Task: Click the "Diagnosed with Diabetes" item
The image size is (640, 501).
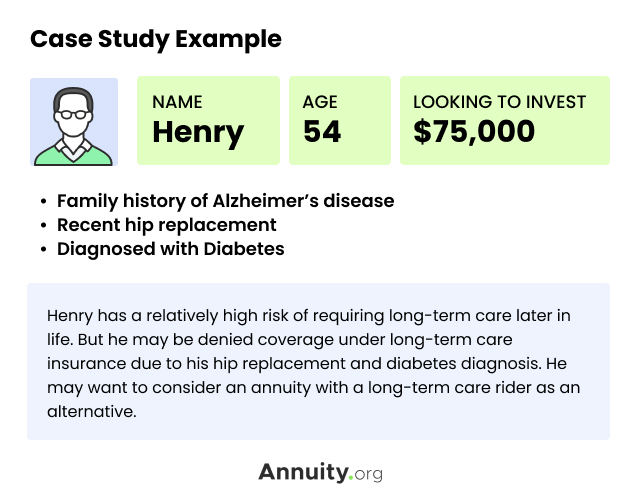Action: pyautogui.click(x=170, y=249)
